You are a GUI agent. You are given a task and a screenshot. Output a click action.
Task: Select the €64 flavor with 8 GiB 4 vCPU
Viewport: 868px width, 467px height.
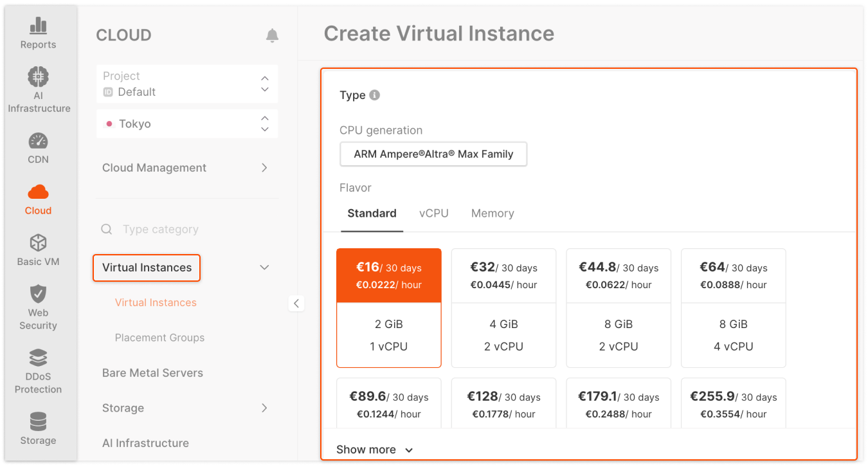click(x=734, y=308)
